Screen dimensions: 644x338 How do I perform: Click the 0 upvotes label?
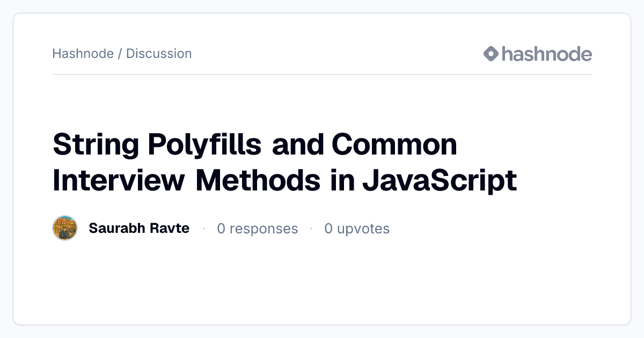point(357,229)
